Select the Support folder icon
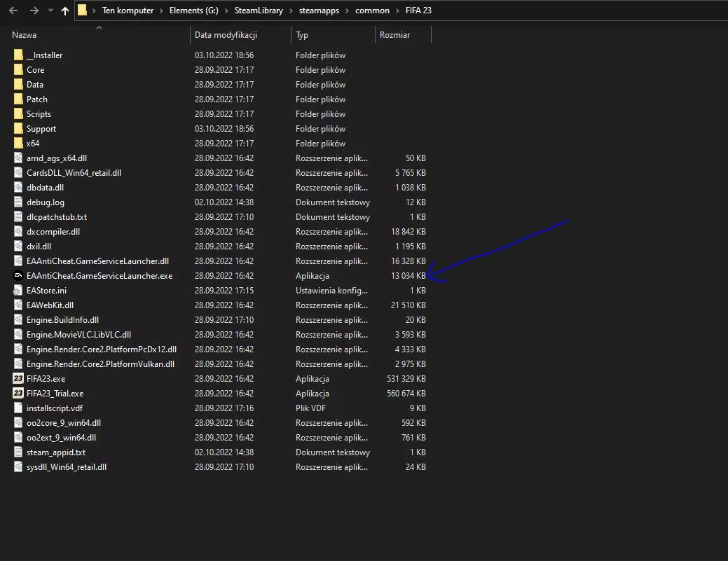The width and height of the screenshot is (728, 561). [18, 129]
